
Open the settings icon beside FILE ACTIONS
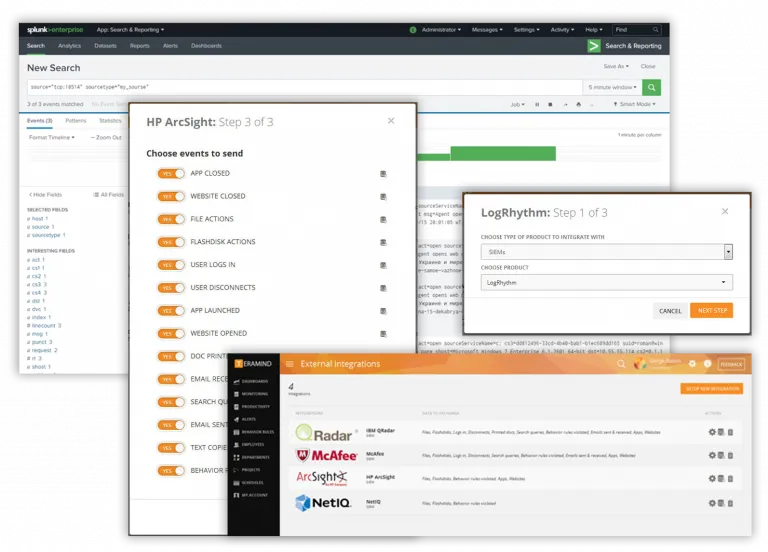383,219
